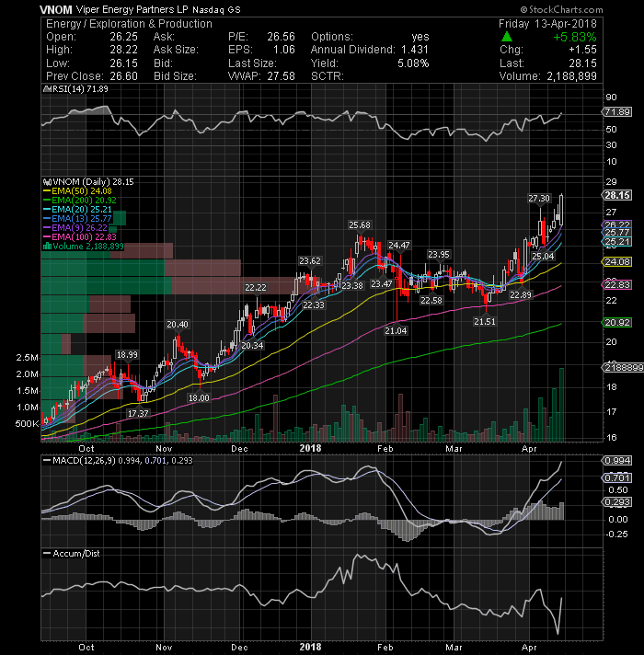Click the 71.89 RSI axis tag

pyautogui.click(x=616, y=112)
